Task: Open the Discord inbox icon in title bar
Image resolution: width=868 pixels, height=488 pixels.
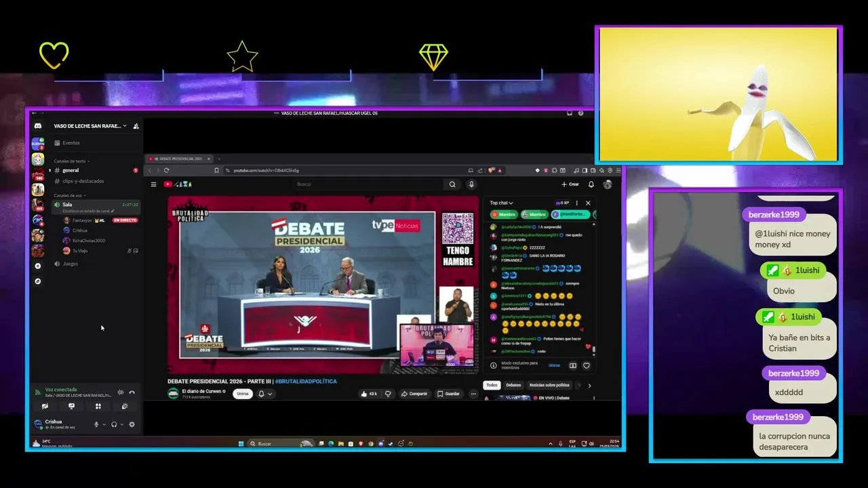Action: click(x=570, y=113)
